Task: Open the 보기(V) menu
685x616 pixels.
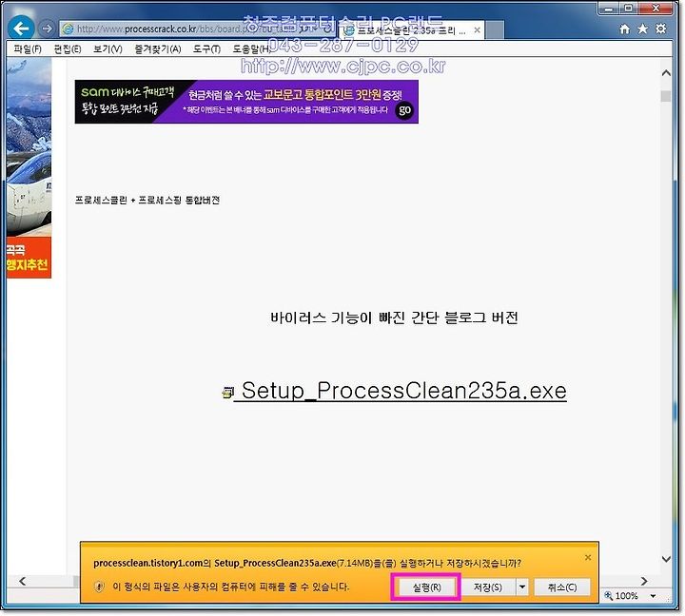Action: (108, 48)
